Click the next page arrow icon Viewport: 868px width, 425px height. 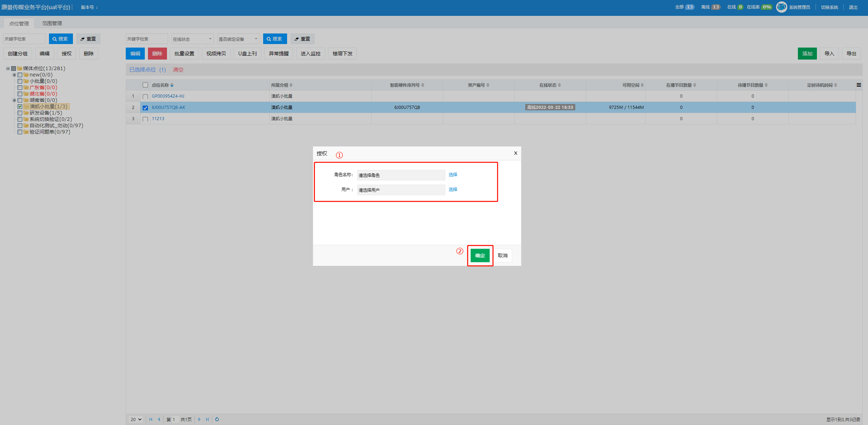click(x=199, y=419)
